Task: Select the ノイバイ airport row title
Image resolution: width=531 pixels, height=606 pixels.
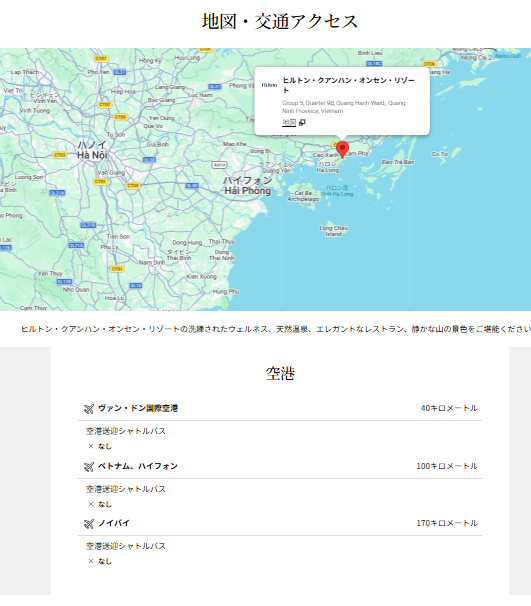Action: (114, 523)
